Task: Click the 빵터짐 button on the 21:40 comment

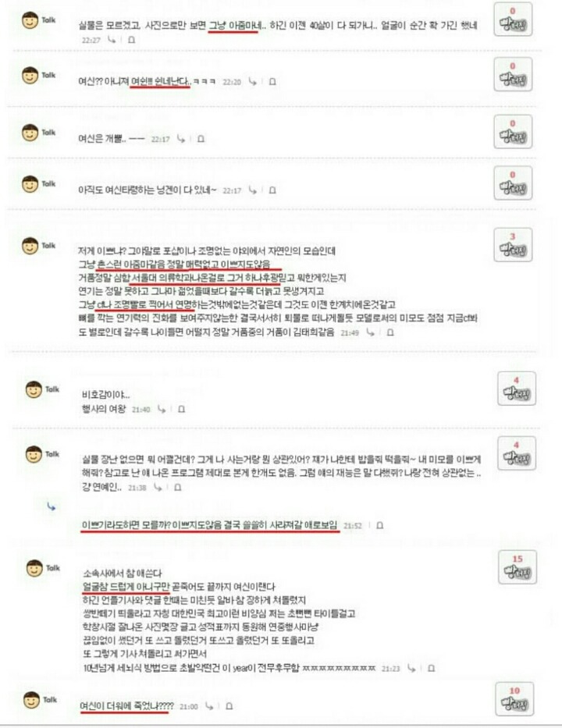Action: pos(517,389)
